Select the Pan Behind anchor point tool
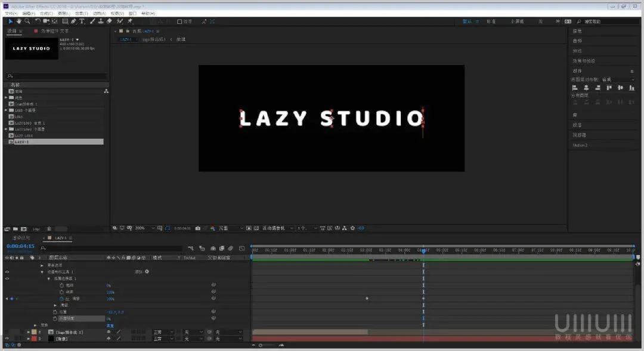This screenshot has height=351, width=644. point(55,21)
